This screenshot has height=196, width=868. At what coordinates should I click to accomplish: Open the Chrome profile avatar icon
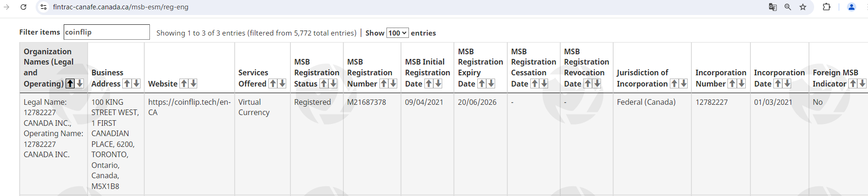coord(852,7)
